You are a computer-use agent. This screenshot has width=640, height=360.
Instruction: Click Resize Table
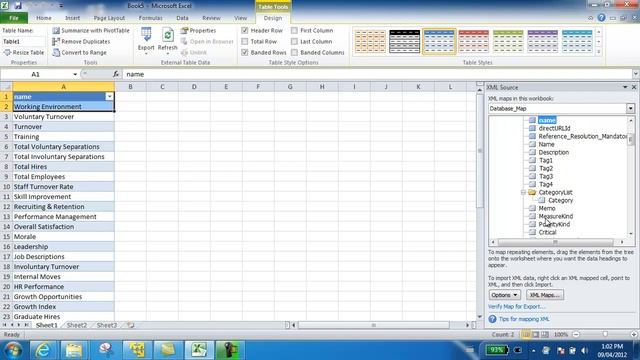pyautogui.click(x=24, y=53)
